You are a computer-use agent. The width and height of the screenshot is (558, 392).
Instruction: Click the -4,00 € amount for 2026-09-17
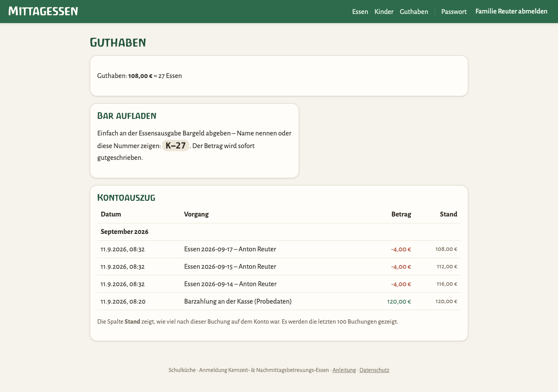pyautogui.click(x=401, y=249)
